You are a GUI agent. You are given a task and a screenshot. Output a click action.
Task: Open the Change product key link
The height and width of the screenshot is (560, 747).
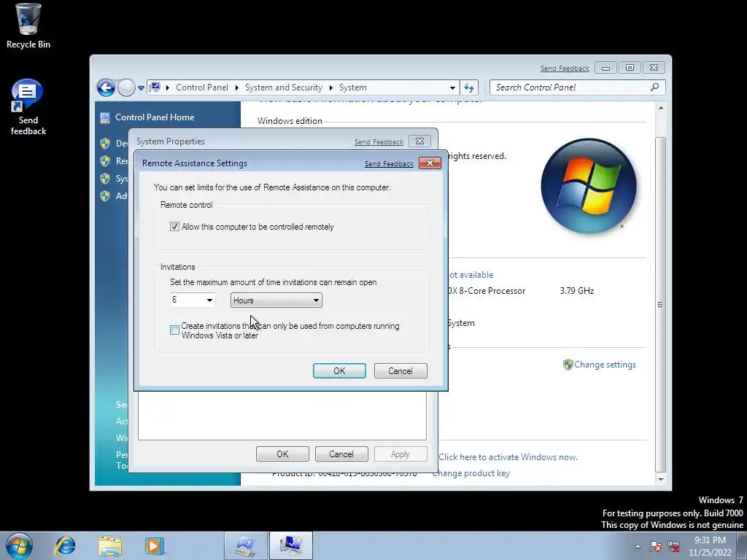tap(471, 473)
